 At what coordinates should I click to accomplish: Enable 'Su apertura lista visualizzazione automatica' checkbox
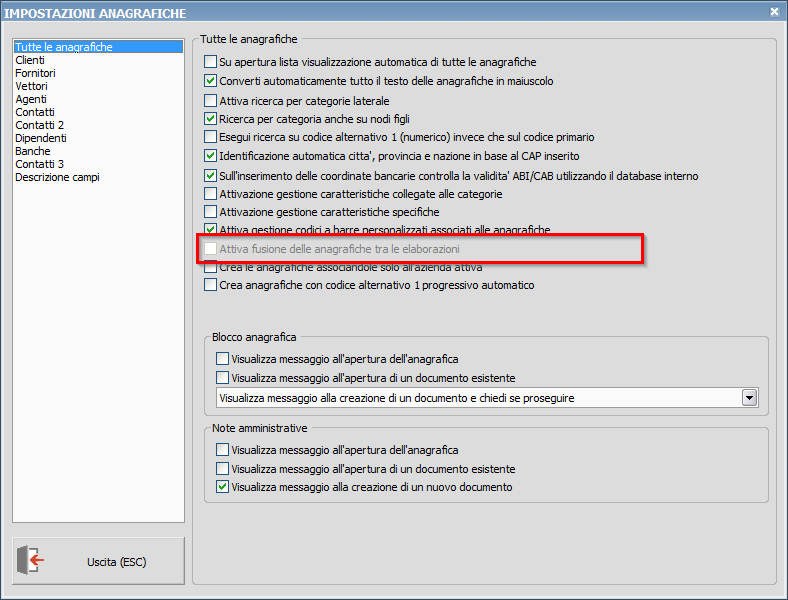211,62
